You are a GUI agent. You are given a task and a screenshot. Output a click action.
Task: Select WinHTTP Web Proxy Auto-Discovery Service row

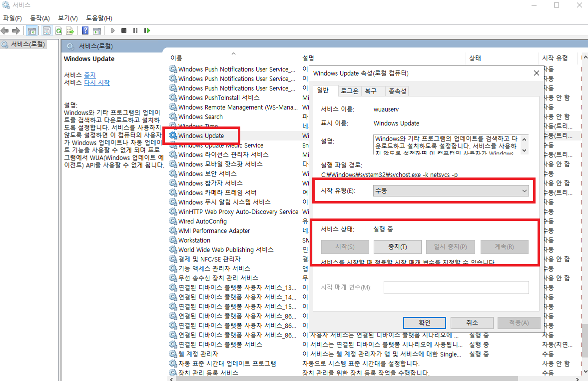[x=238, y=211]
